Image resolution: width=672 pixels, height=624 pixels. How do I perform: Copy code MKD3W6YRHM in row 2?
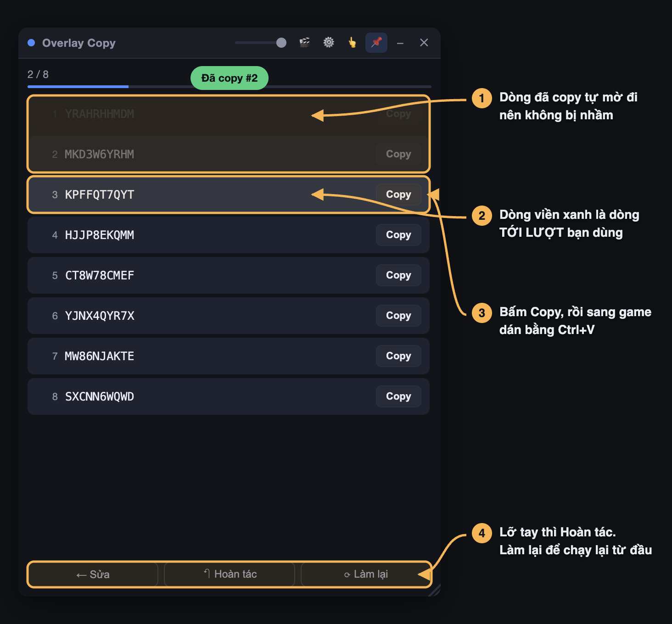(398, 154)
